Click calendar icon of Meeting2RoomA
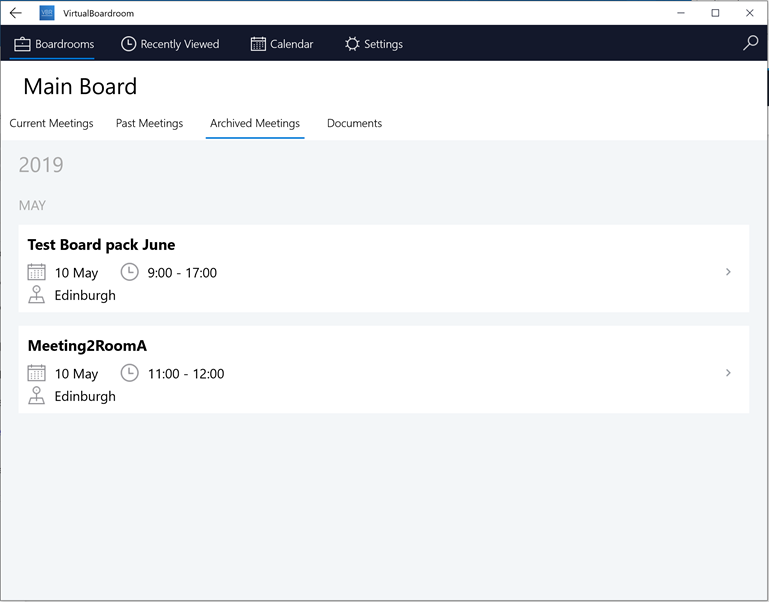Image resolution: width=769 pixels, height=602 pixels. [36, 373]
